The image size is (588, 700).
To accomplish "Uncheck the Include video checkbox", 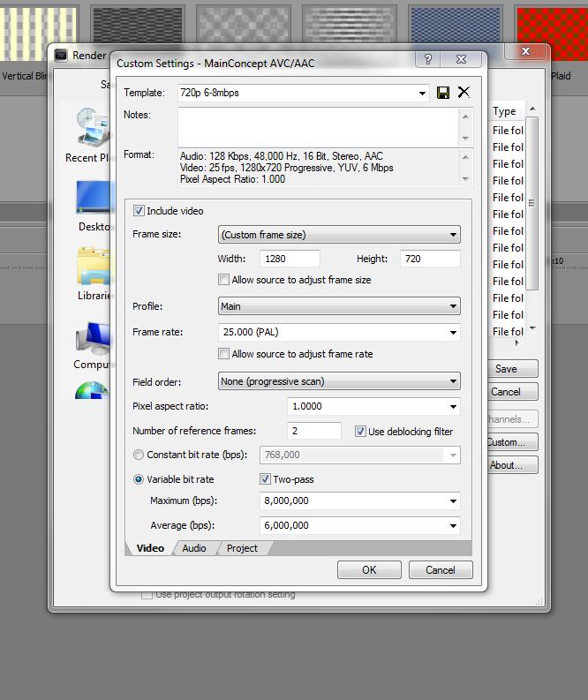I will coord(139,211).
